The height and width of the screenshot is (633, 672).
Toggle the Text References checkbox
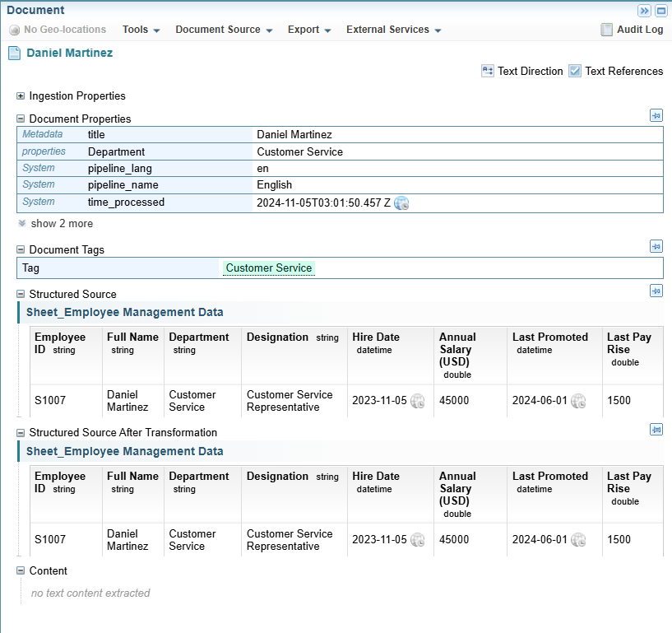pos(575,72)
